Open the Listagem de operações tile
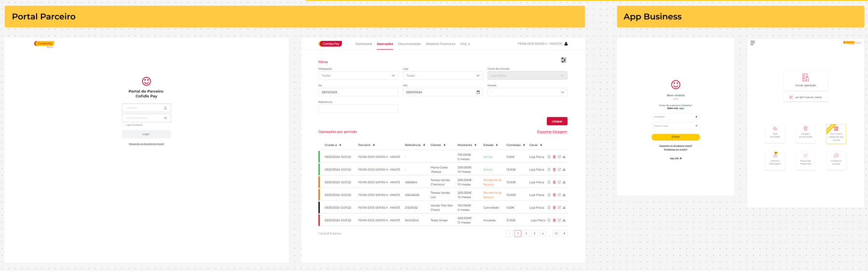The height and width of the screenshot is (271, 868). [x=805, y=133]
